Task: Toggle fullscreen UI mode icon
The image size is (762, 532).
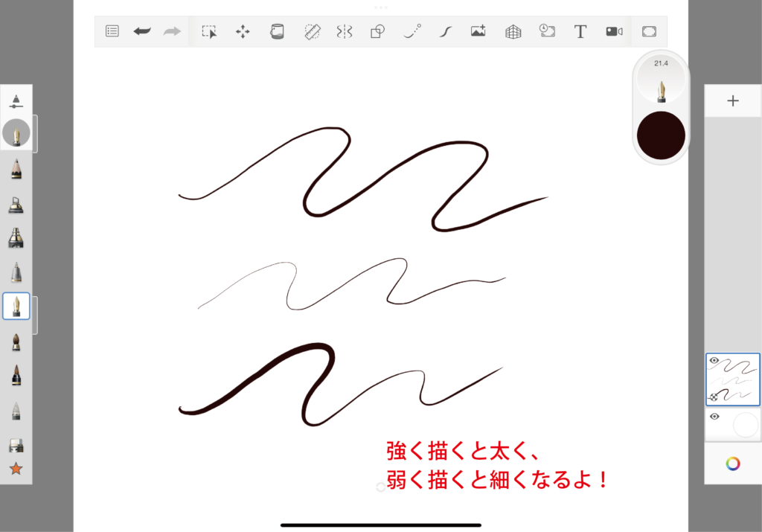Action: [649, 31]
